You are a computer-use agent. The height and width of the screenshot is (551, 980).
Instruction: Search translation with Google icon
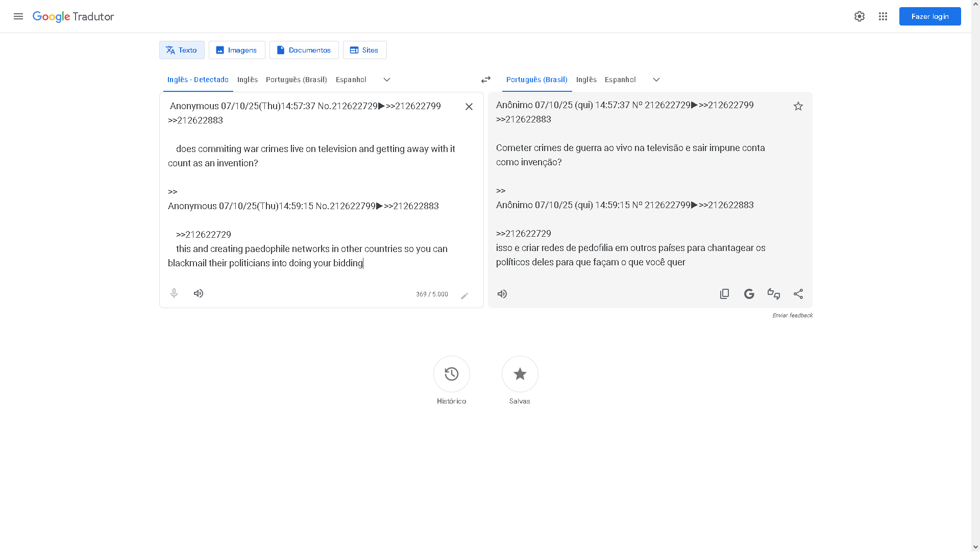pos(749,294)
